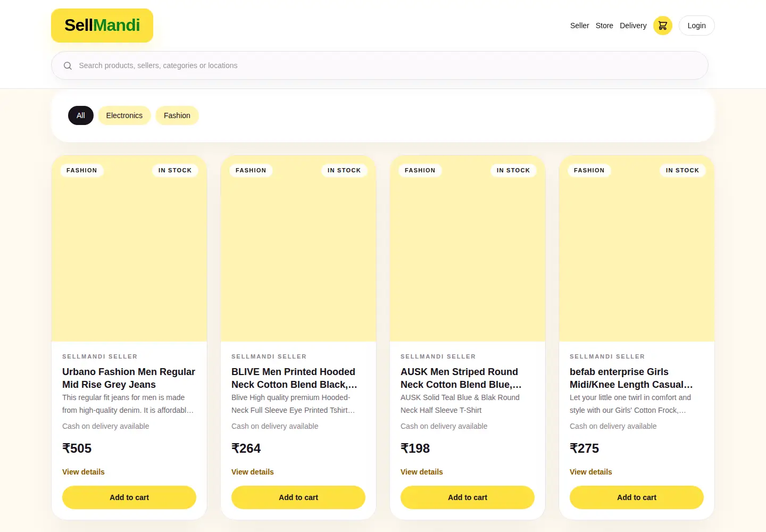This screenshot has height=532, width=766.
Task: Click the ₹264 price
Action: tap(246, 448)
